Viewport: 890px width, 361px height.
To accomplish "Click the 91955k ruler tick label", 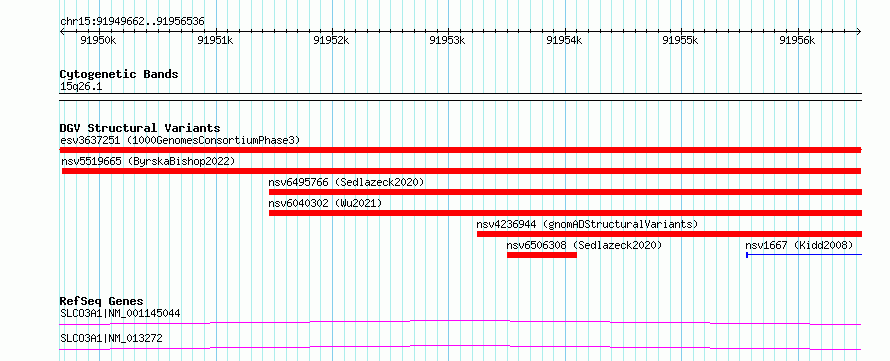I will [x=681, y=40].
